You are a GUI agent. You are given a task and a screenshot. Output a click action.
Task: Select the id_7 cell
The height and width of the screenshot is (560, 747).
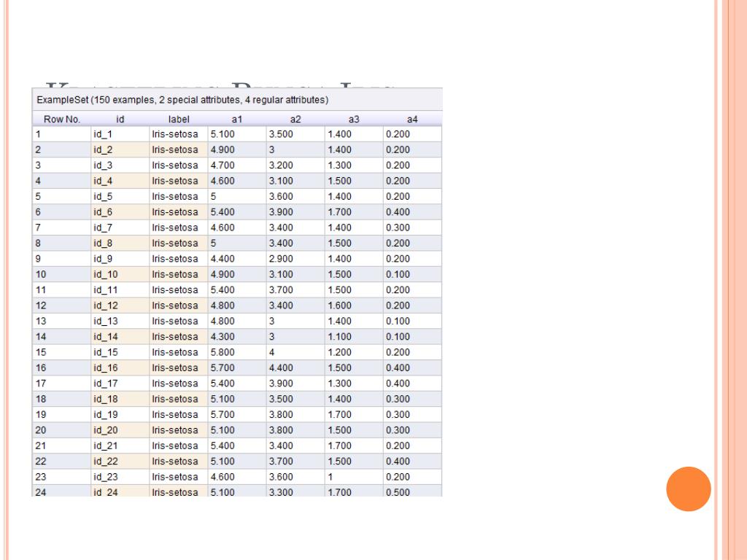click(120, 227)
